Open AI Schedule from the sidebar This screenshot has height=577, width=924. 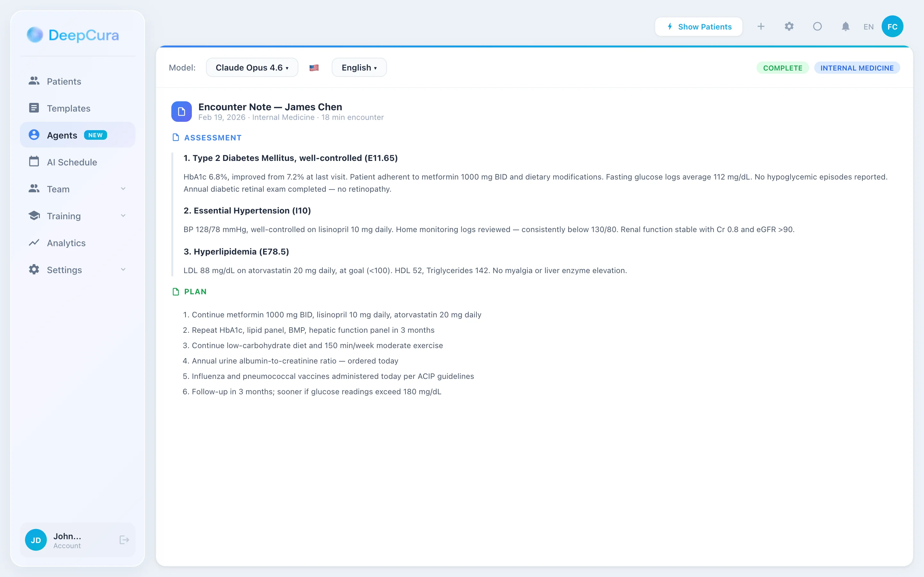(x=72, y=162)
